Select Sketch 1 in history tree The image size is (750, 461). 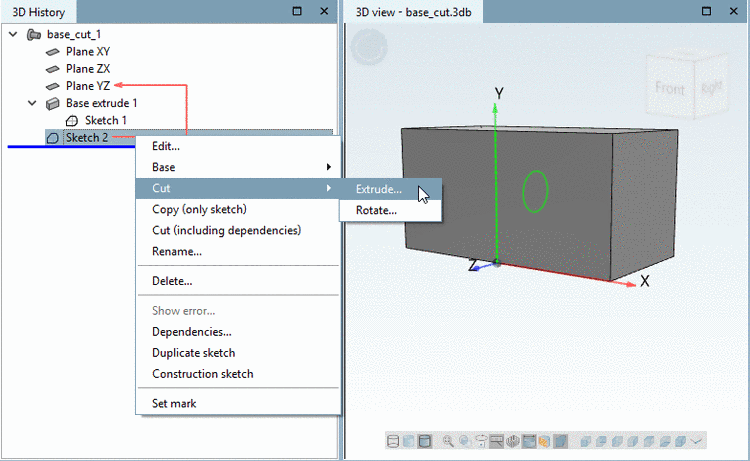106,121
